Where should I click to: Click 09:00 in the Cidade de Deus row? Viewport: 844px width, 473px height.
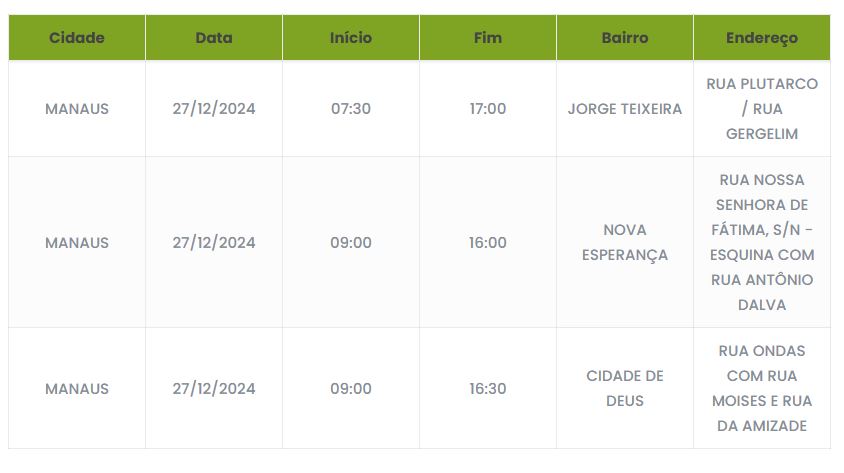pos(351,389)
